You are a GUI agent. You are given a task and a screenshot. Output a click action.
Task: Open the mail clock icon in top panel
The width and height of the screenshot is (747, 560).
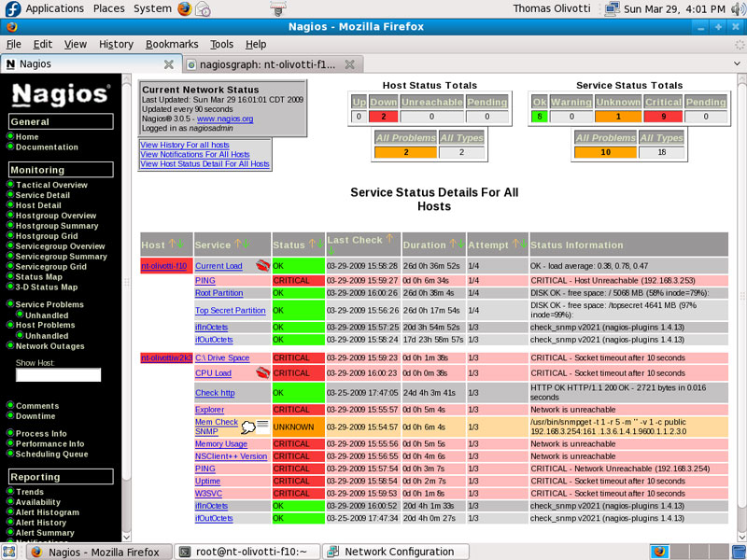(x=203, y=8)
